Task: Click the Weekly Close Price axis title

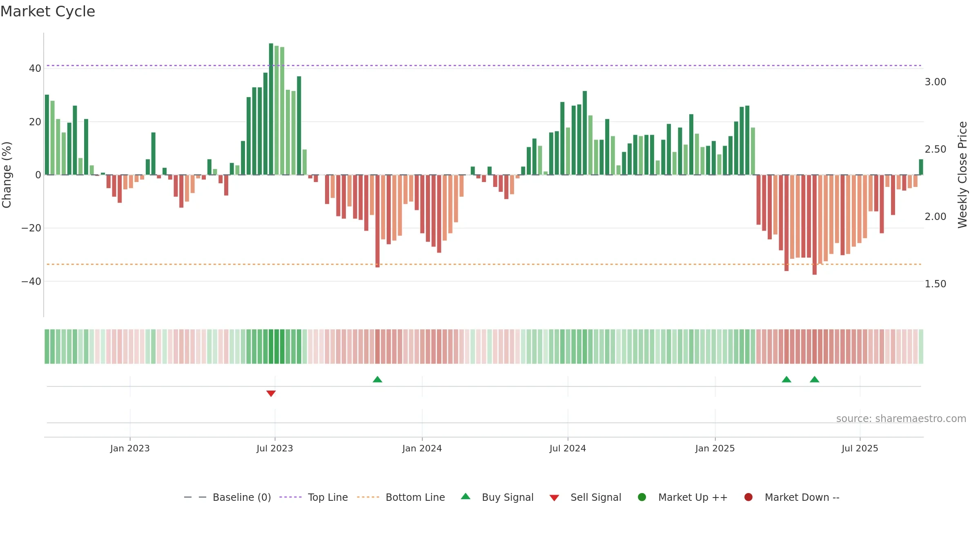Action: 962,175
